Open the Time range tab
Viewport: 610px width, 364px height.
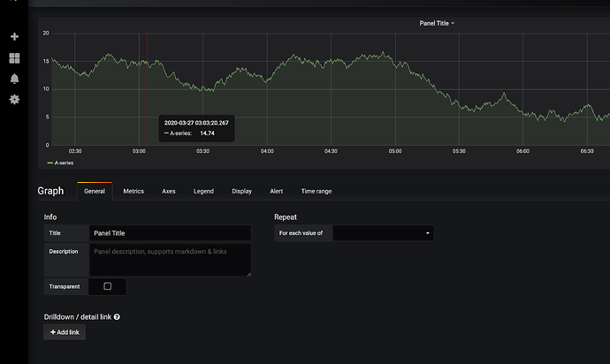tap(316, 192)
